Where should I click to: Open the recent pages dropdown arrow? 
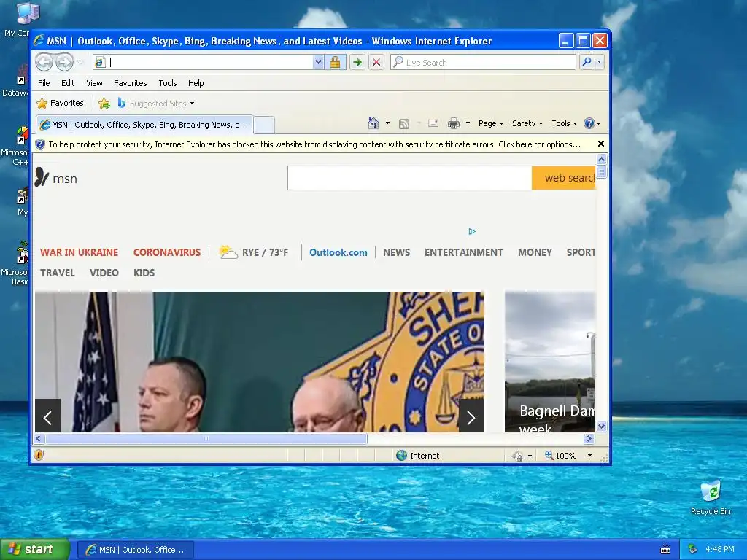click(80, 63)
